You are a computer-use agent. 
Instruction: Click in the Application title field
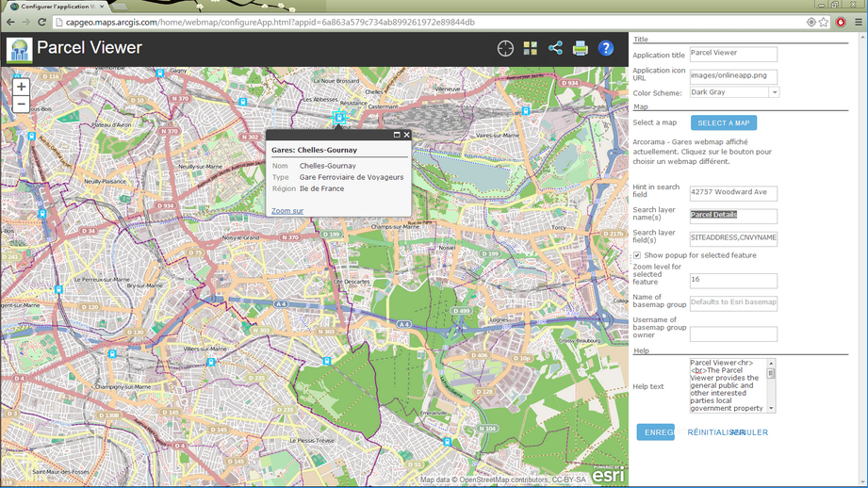click(733, 55)
